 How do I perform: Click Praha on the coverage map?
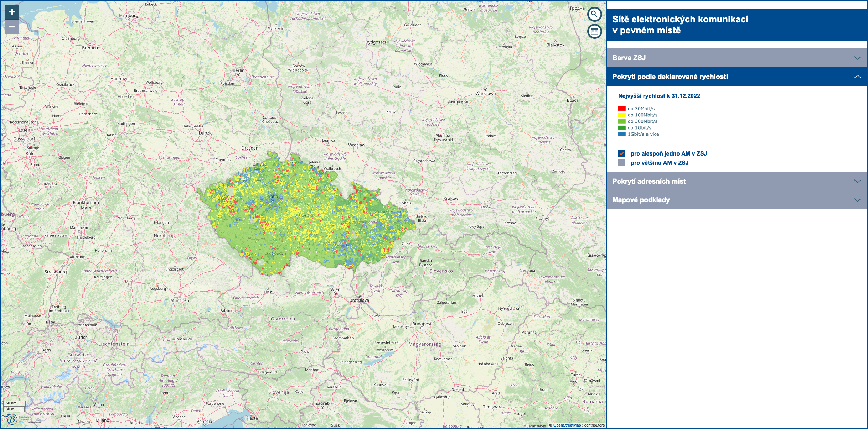click(272, 200)
